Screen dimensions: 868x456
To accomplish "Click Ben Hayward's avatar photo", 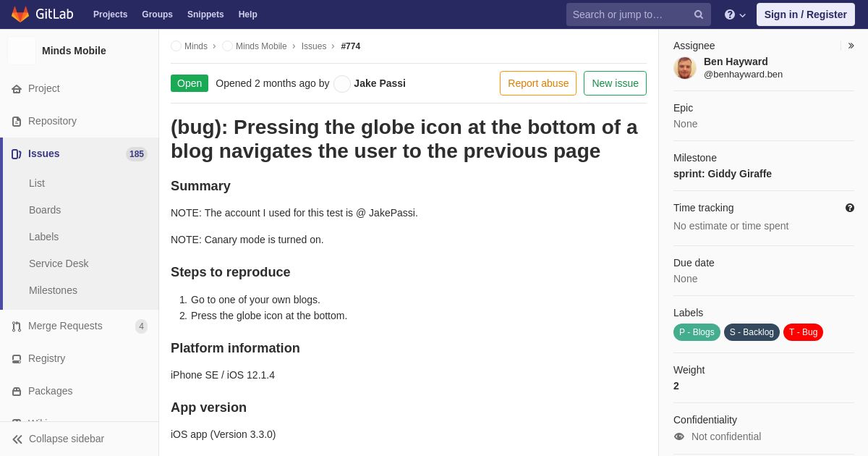I will coord(685,68).
